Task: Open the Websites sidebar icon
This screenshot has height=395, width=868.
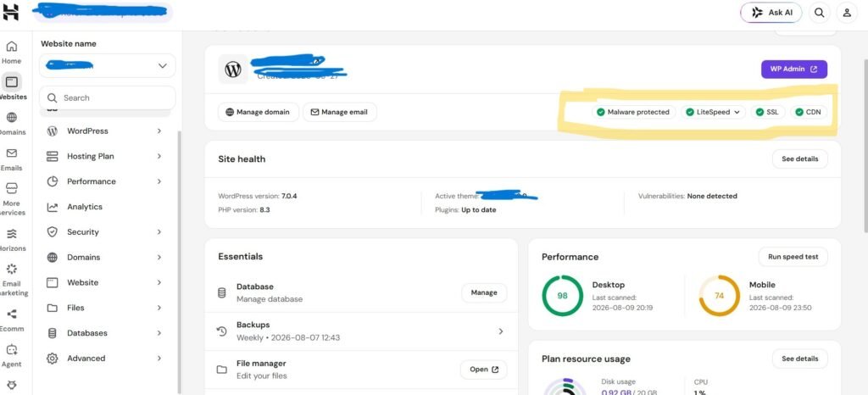Action: [x=11, y=82]
